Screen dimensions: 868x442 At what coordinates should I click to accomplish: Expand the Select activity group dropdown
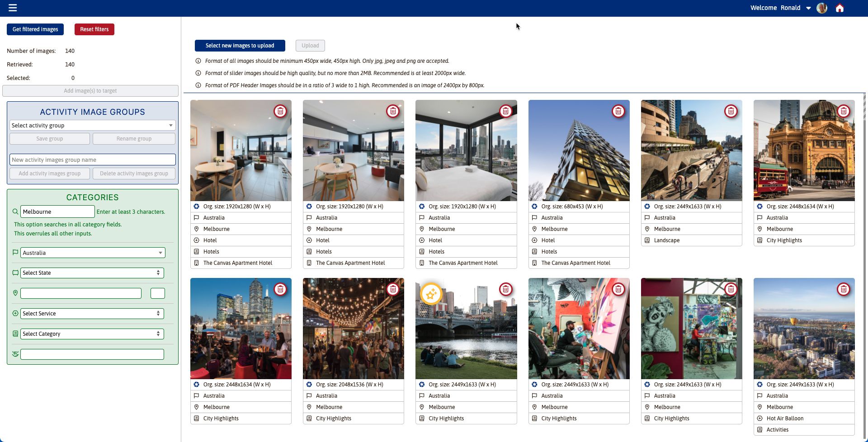pyautogui.click(x=93, y=126)
